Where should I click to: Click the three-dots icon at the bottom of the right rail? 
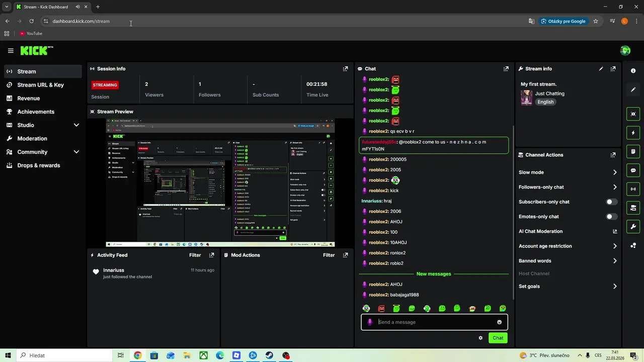click(x=633, y=245)
